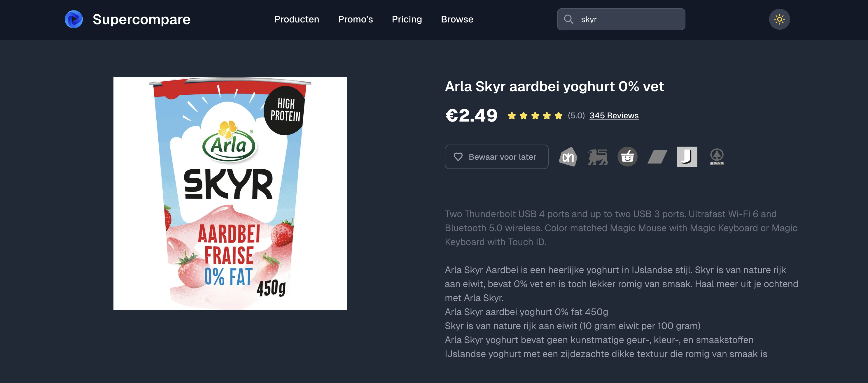Click the five-star rating
This screenshot has width=868, height=383.
point(535,116)
